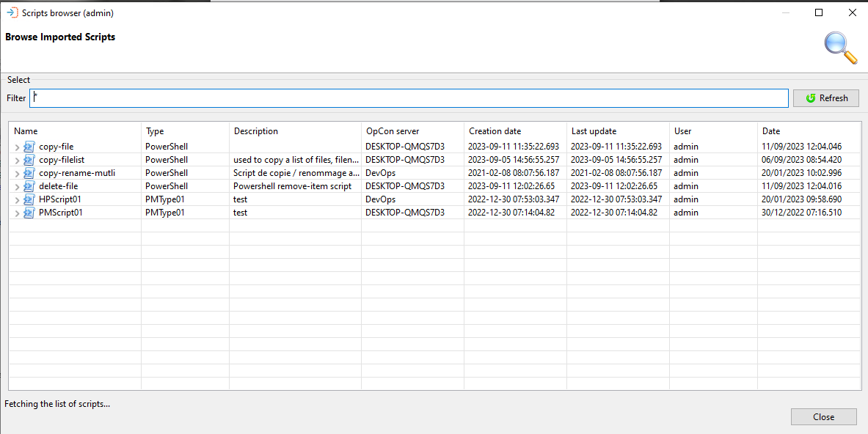Click test description in HPScript01 row
Viewport: 868px width, 434px height.
pos(240,199)
